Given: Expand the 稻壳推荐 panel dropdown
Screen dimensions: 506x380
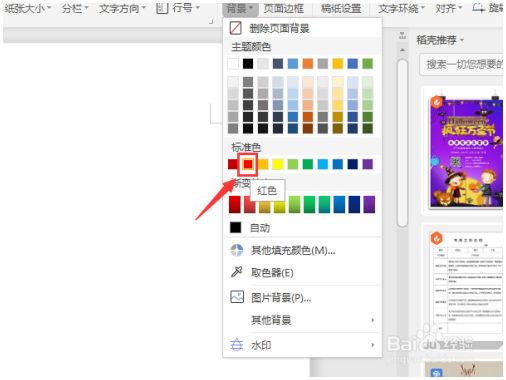Looking at the screenshot, I should pyautogui.click(x=462, y=40).
